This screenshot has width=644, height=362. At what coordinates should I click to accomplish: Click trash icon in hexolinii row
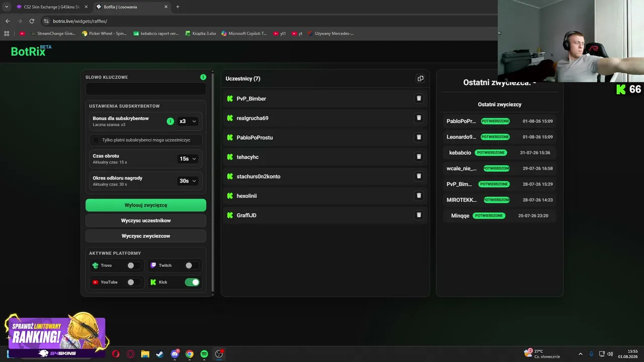[x=419, y=196]
